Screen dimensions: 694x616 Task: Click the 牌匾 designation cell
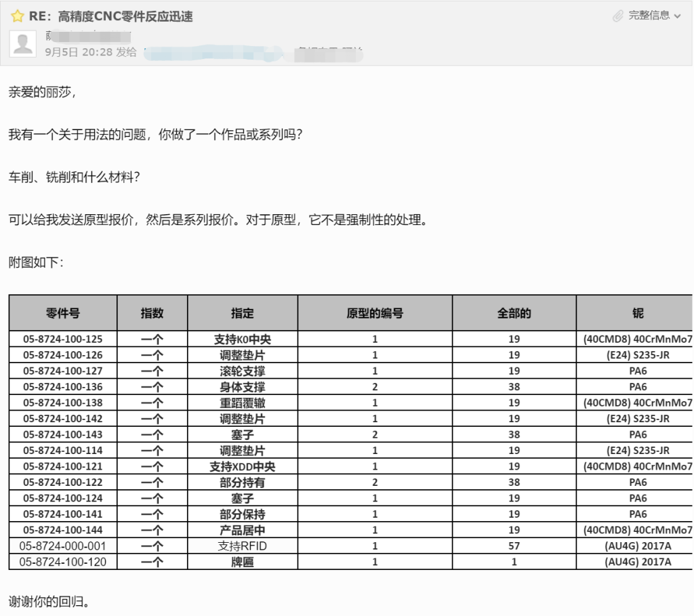click(x=243, y=562)
